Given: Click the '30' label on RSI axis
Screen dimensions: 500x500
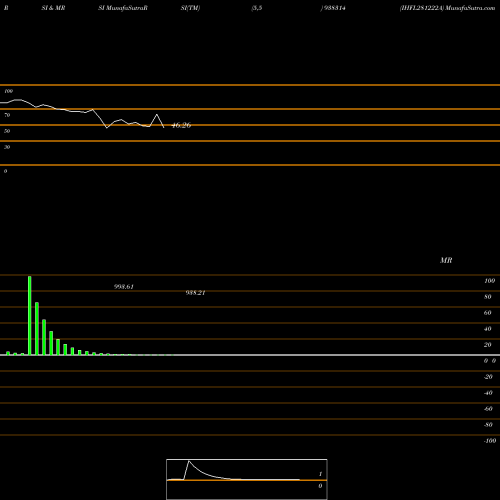Looking at the screenshot, I should 7,147.
